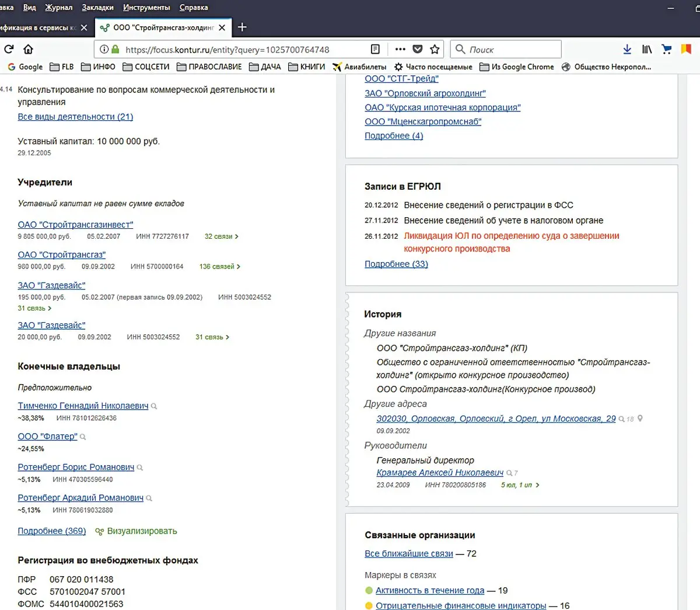Switch to ООО Стройтрансгаз-холдинг tab
700x610 pixels.
tap(163, 27)
